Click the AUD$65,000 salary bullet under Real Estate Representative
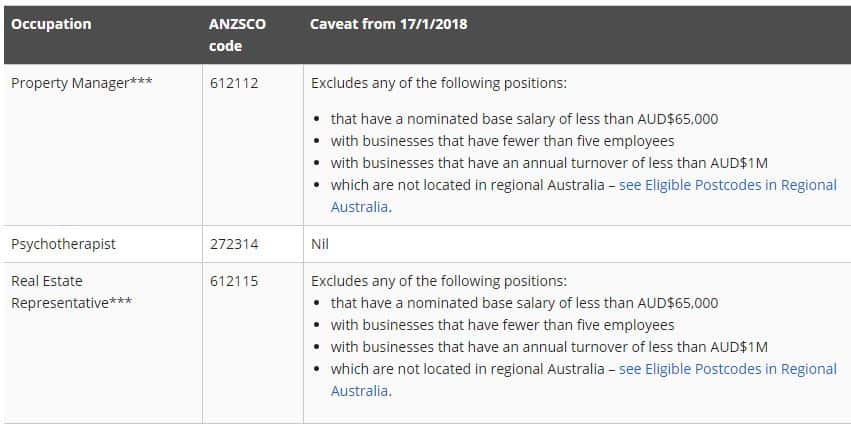851x432 pixels. (x=524, y=303)
